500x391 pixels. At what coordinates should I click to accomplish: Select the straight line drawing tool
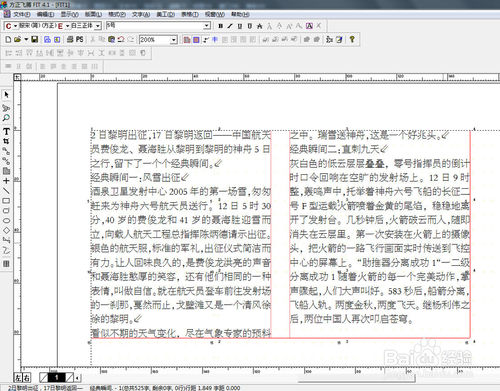pyautogui.click(x=6, y=191)
